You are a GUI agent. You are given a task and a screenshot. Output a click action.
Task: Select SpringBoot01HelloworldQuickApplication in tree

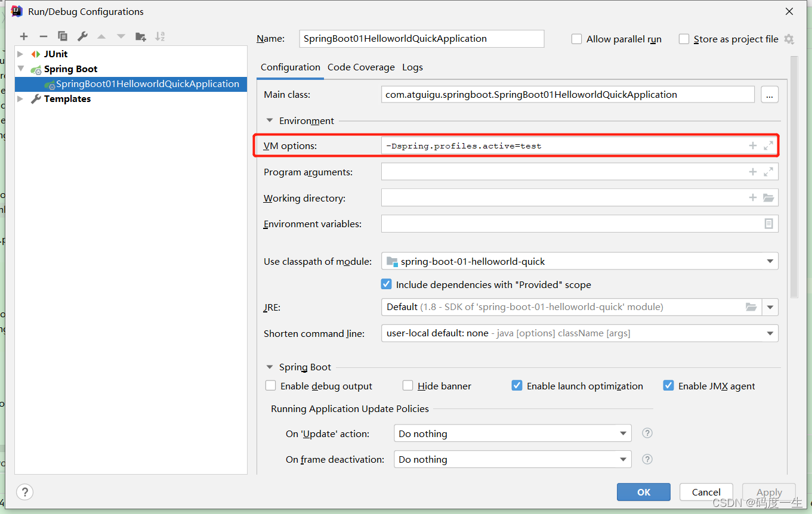[x=131, y=84]
